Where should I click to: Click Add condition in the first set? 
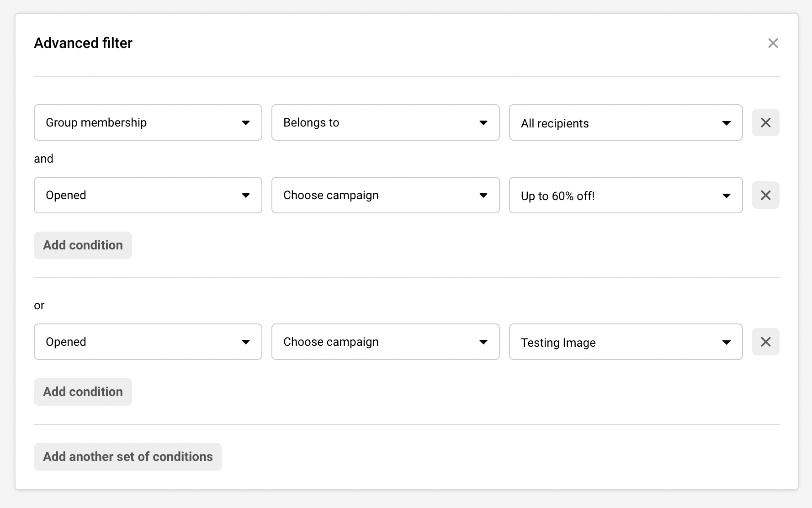83,245
